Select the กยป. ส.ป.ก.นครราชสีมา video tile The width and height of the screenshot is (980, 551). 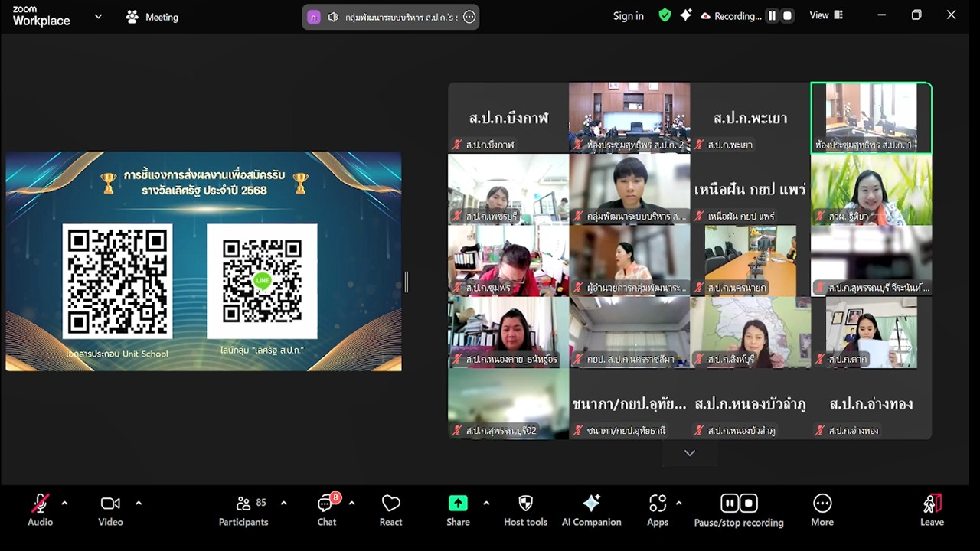click(x=629, y=332)
